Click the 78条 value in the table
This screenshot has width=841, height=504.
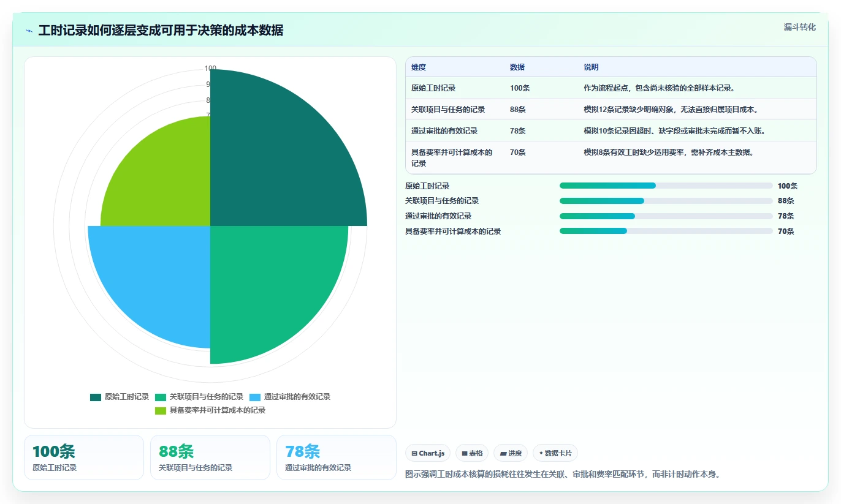(x=517, y=131)
